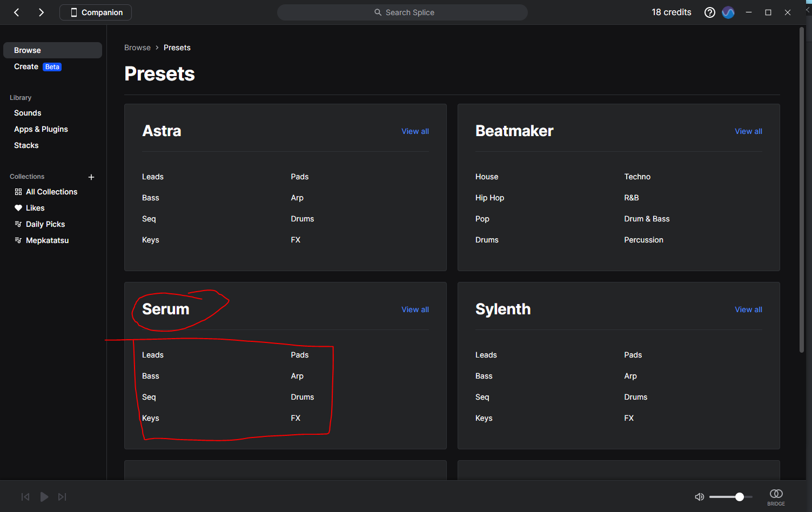Open the Daily Picks collection

pos(45,224)
